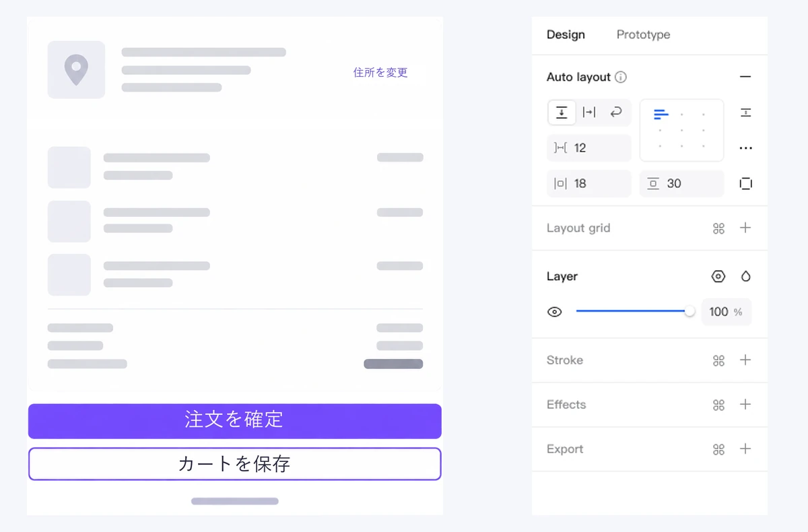Click the vertical resizing icon beside alignment grid
Image resolution: width=808 pixels, height=532 pixels.
[745, 112]
